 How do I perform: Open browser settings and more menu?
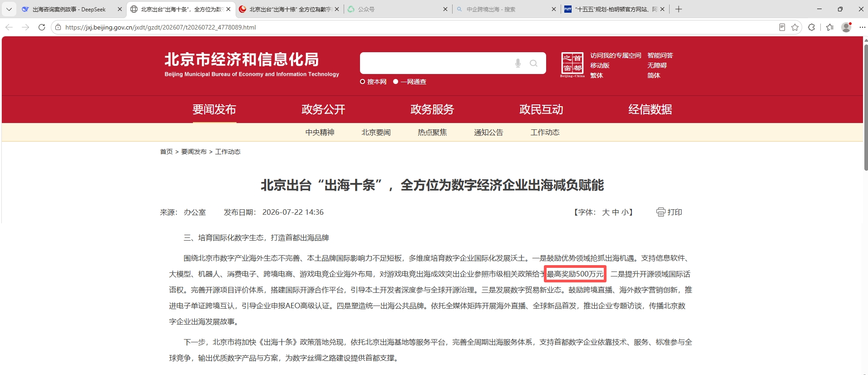tap(862, 27)
